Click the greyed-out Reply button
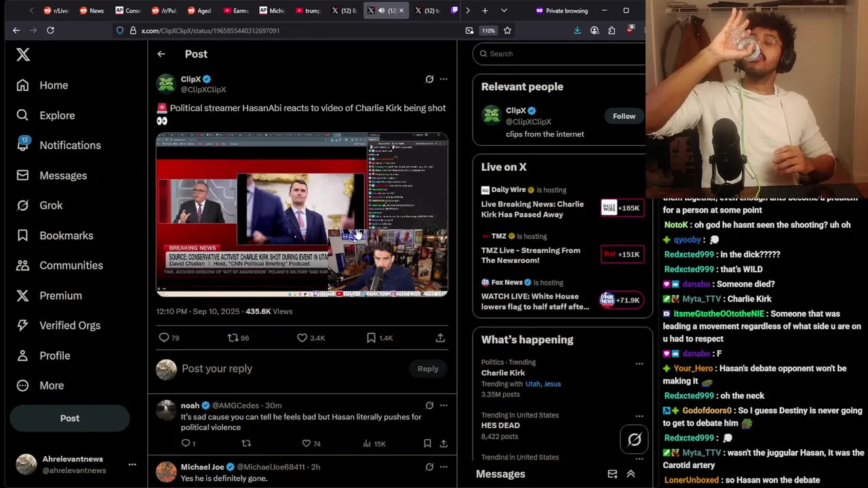 (x=428, y=369)
